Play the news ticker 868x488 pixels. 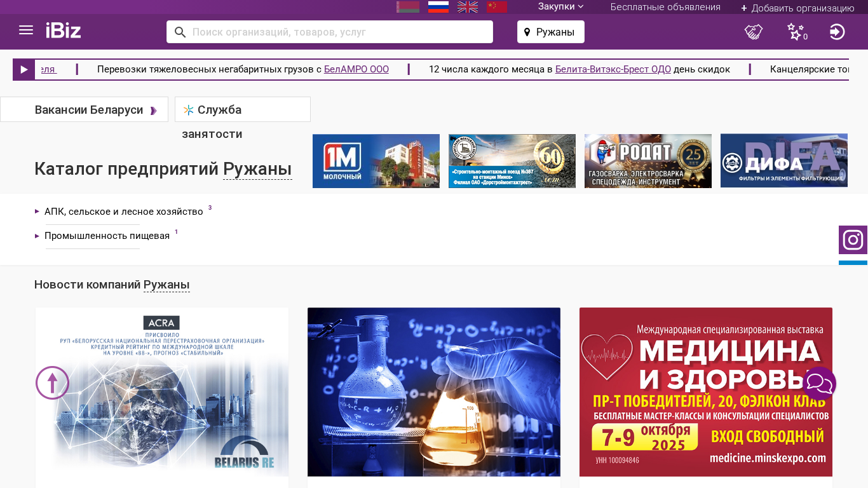tap(24, 69)
